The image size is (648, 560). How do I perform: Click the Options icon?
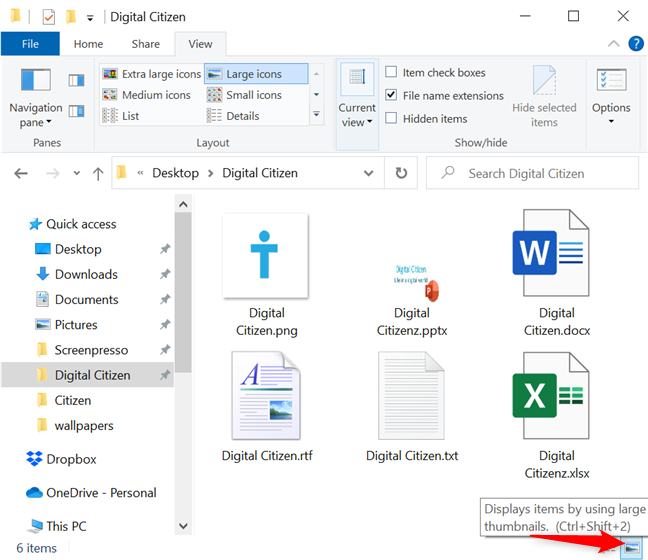[x=611, y=80]
